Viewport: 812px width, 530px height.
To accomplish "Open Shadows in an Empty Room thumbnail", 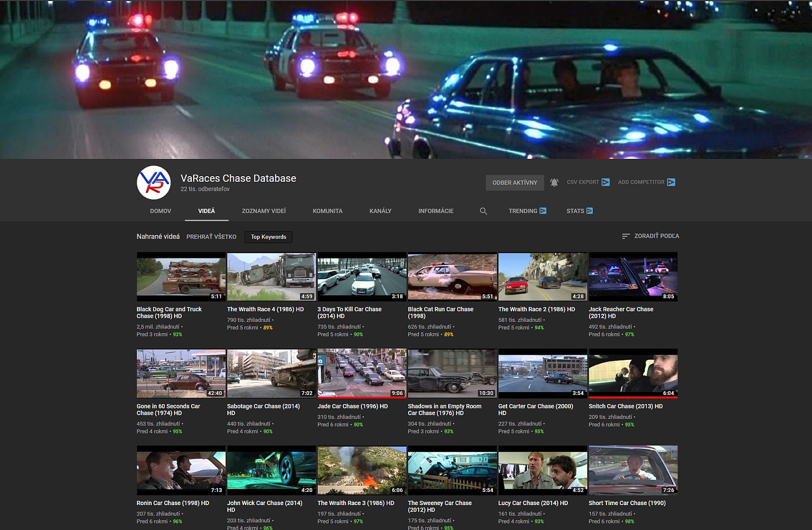I will pyautogui.click(x=452, y=374).
